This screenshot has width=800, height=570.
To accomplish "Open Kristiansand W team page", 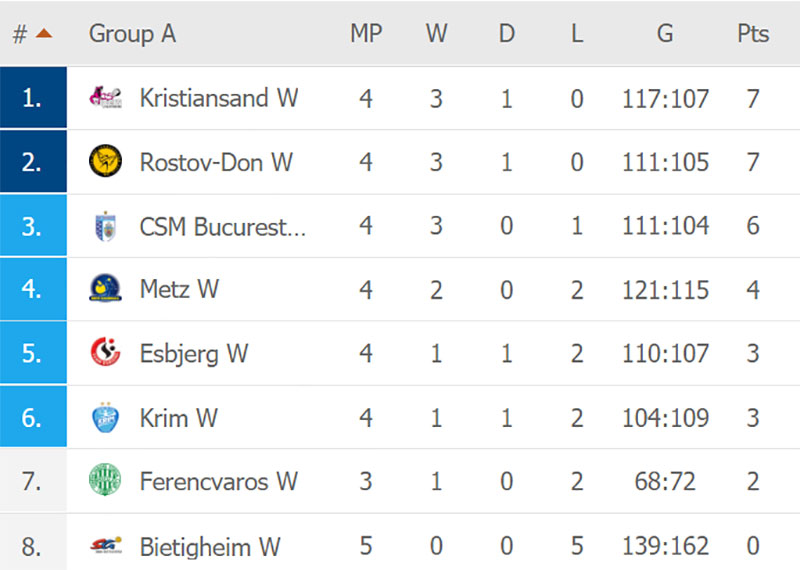I will (219, 97).
